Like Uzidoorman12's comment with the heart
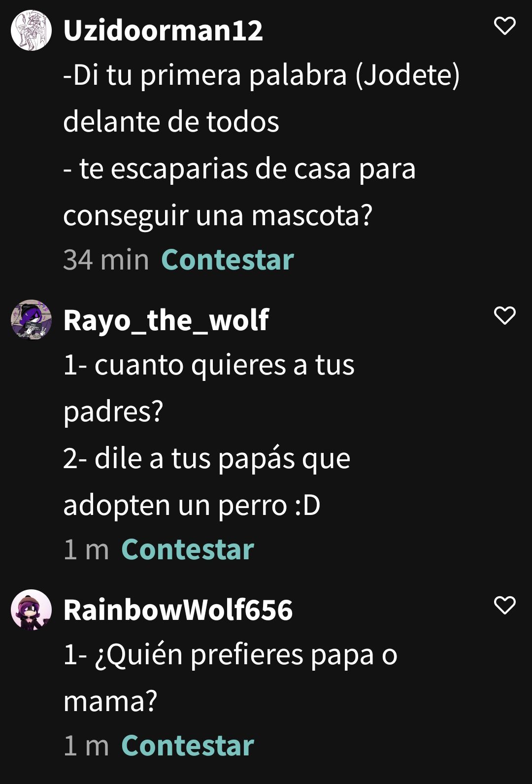The image size is (532, 784). (504, 26)
